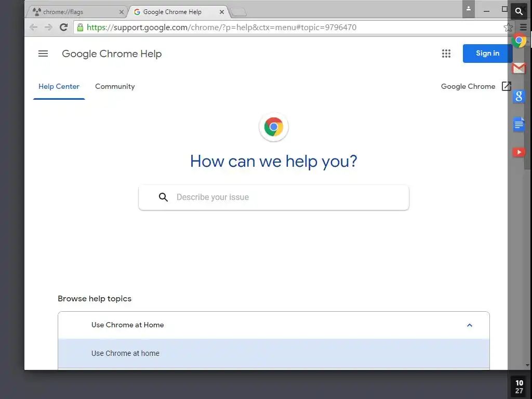The image size is (532, 399).
Task: Open YouTube from the side shelf
Action: (x=519, y=152)
